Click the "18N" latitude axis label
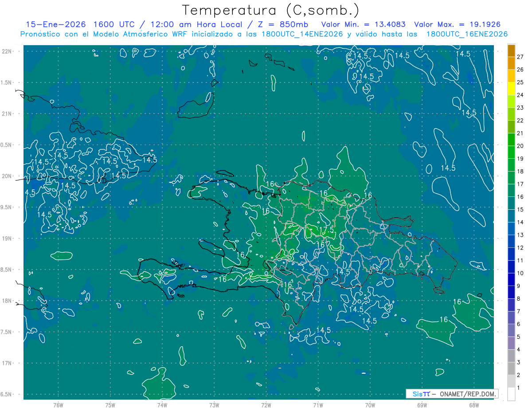 point(7,301)
